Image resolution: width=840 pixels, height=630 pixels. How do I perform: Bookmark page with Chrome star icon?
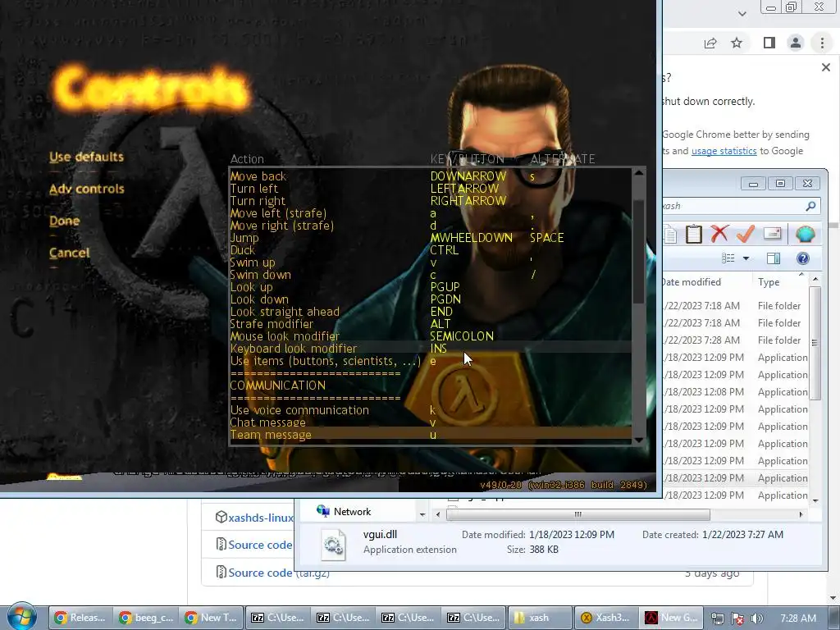[737, 43]
